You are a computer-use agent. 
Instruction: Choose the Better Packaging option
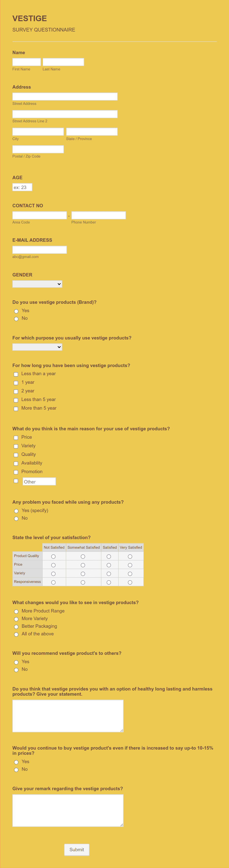point(16,627)
